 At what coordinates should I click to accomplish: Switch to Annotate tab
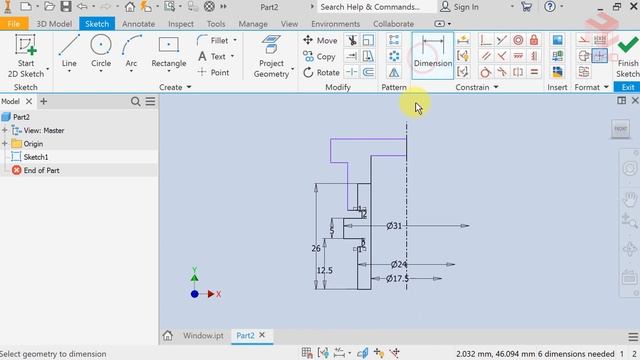138,24
